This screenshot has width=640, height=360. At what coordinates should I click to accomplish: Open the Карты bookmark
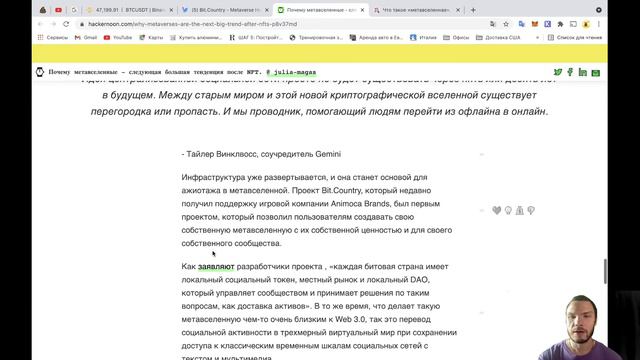coord(151,38)
